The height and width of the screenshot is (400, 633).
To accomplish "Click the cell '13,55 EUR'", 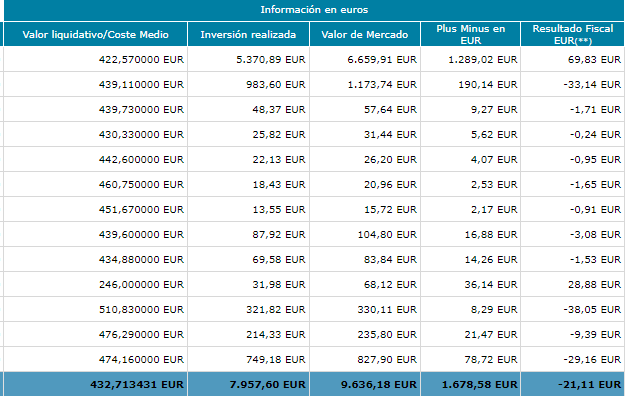I will coord(248,209).
